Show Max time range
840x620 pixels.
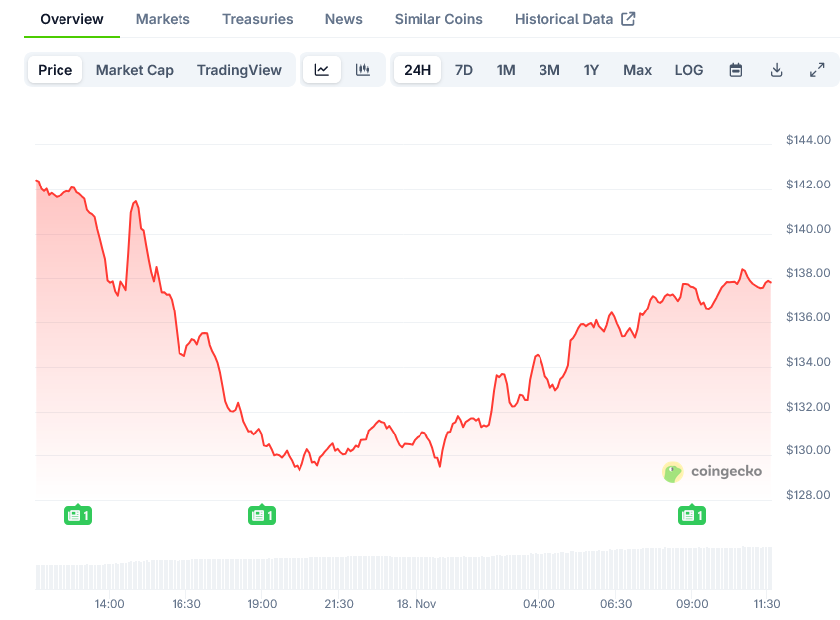point(637,70)
